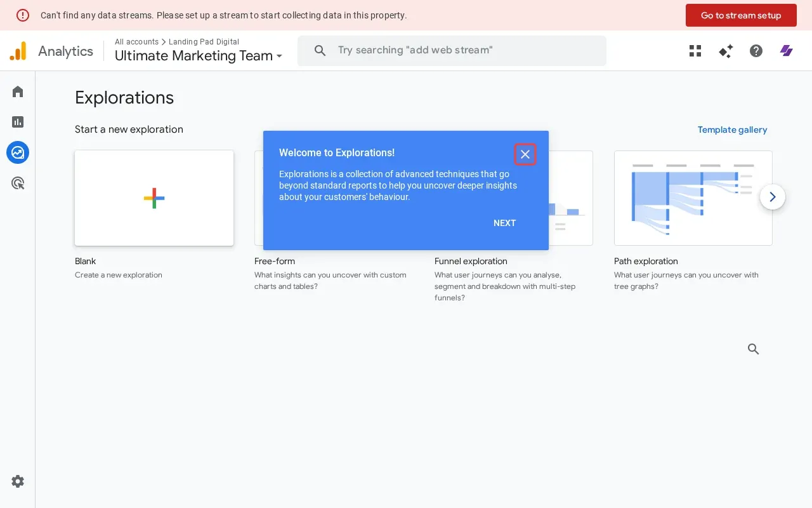
Task: Select the Home icon in the sidebar
Action: coord(17,91)
